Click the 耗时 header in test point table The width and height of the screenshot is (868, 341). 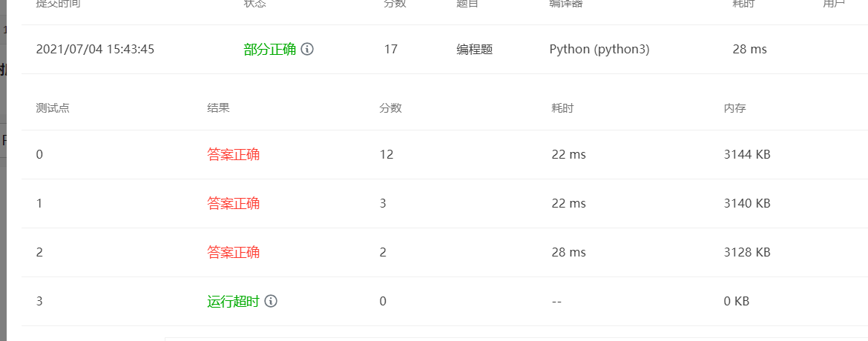(562, 108)
